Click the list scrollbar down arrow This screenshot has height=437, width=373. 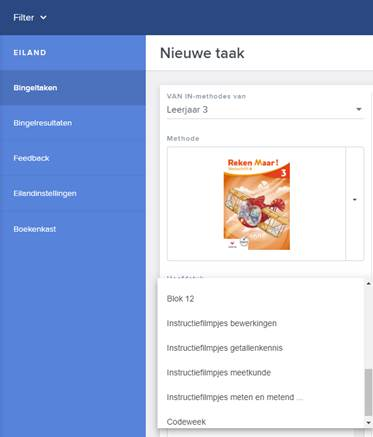point(368,423)
